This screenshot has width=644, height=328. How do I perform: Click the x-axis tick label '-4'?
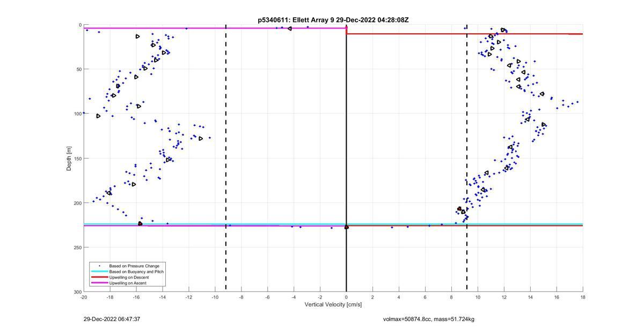click(294, 297)
